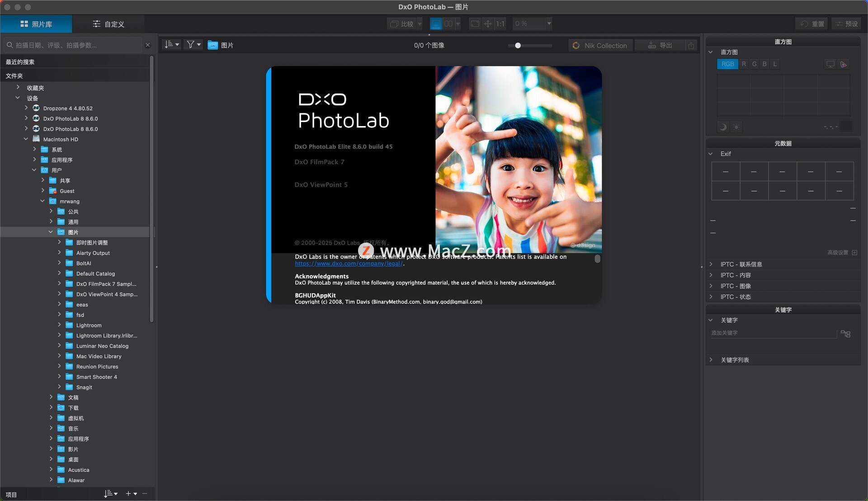Open the projects sort dropdown icon
This screenshot has width=868, height=501.
click(110, 494)
